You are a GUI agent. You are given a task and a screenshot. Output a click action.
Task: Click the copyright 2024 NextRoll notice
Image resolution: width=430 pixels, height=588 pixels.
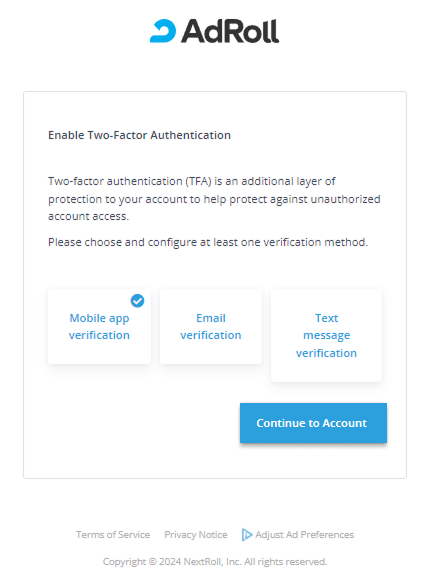(x=215, y=562)
